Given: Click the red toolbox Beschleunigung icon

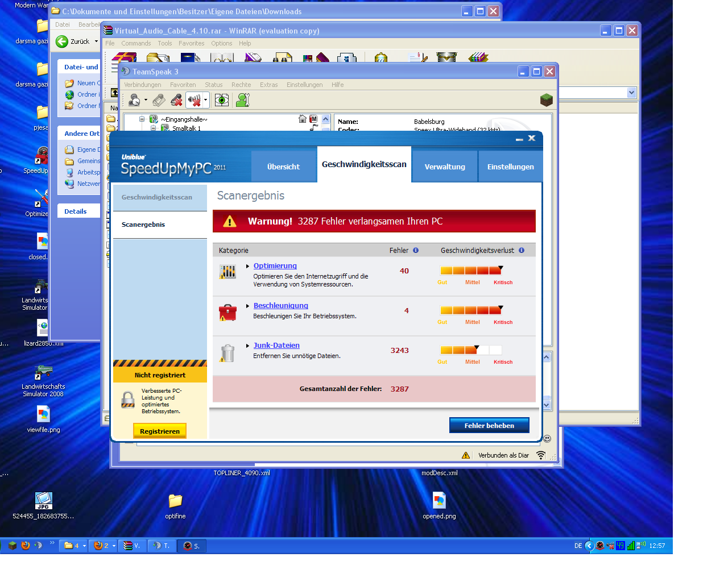Looking at the screenshot, I should [227, 312].
